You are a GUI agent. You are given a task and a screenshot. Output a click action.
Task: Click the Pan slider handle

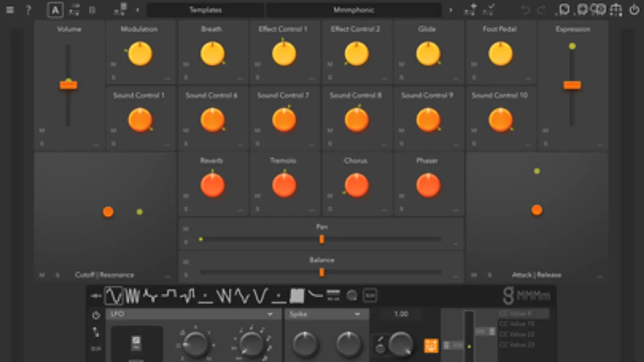pos(321,239)
